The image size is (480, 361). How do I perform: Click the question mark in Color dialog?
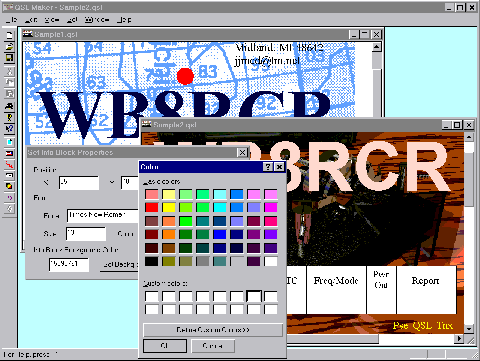(268, 167)
